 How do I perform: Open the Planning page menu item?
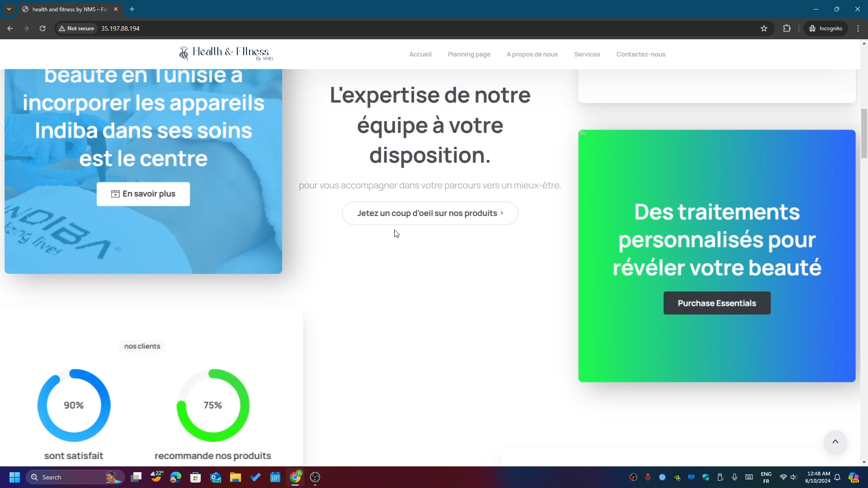[469, 54]
